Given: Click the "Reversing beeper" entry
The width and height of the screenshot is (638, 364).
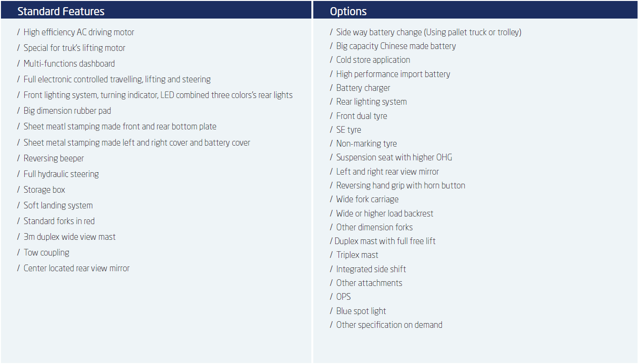Looking at the screenshot, I should tap(54, 158).
